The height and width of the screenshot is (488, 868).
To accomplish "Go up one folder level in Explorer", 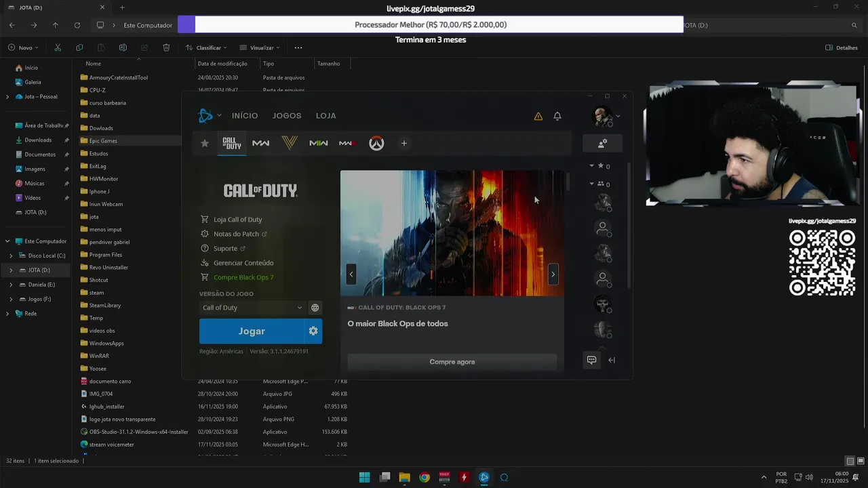I will 56,25.
